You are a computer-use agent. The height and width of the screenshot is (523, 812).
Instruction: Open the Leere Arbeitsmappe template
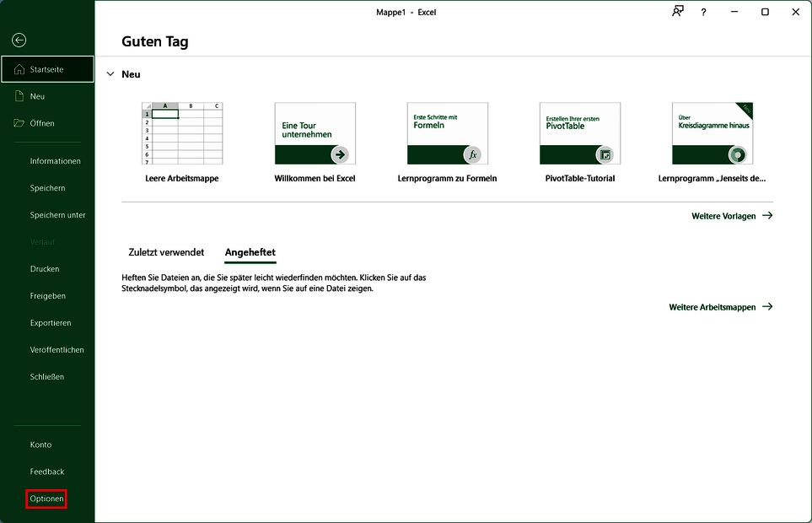click(x=182, y=133)
